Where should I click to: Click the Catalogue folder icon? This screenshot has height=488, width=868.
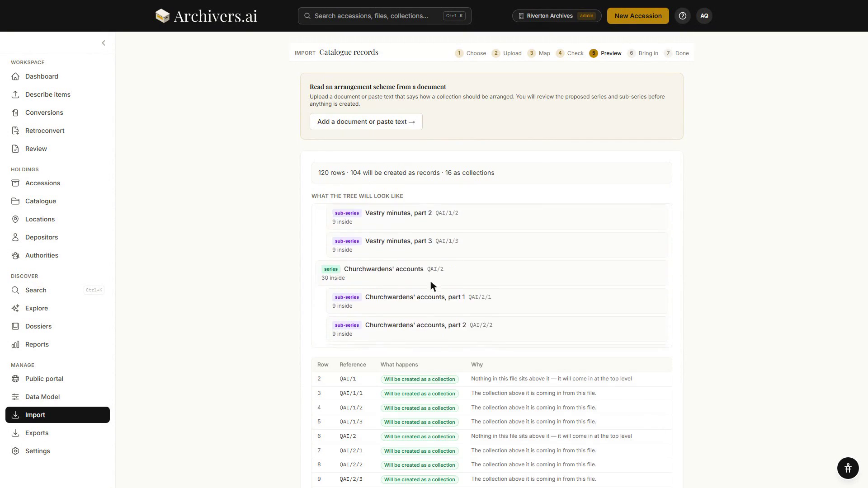click(x=15, y=201)
